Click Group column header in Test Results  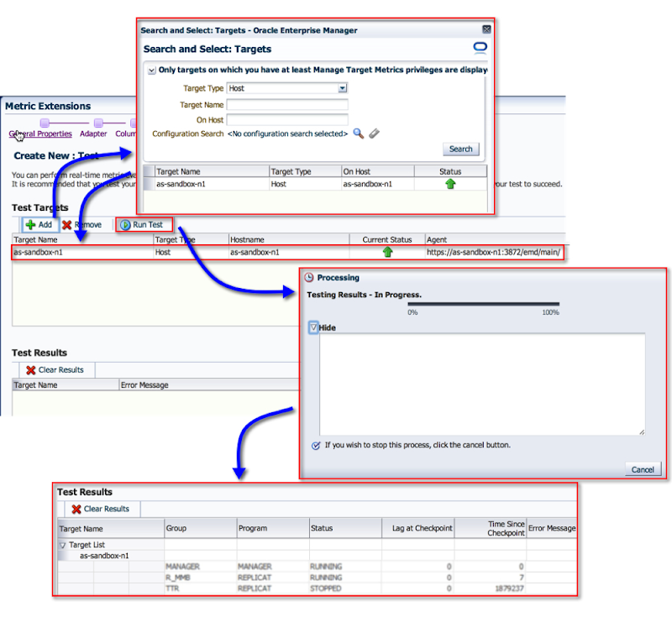point(201,529)
